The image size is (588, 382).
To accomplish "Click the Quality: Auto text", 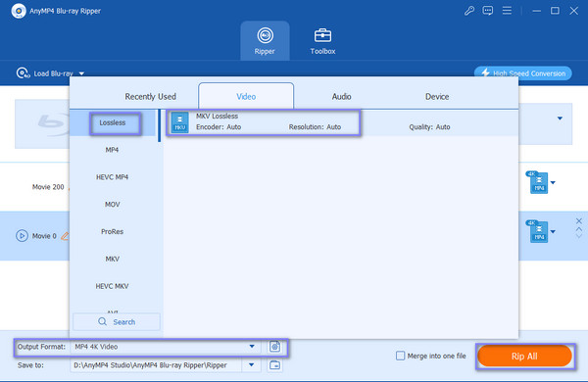I will click(x=429, y=127).
